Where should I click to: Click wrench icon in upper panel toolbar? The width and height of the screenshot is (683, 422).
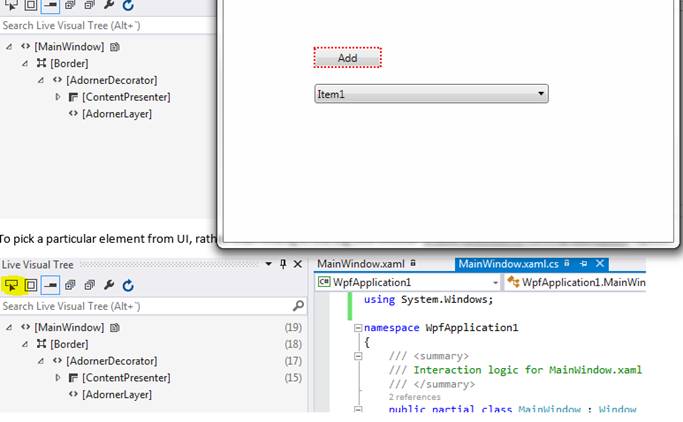coord(109,5)
